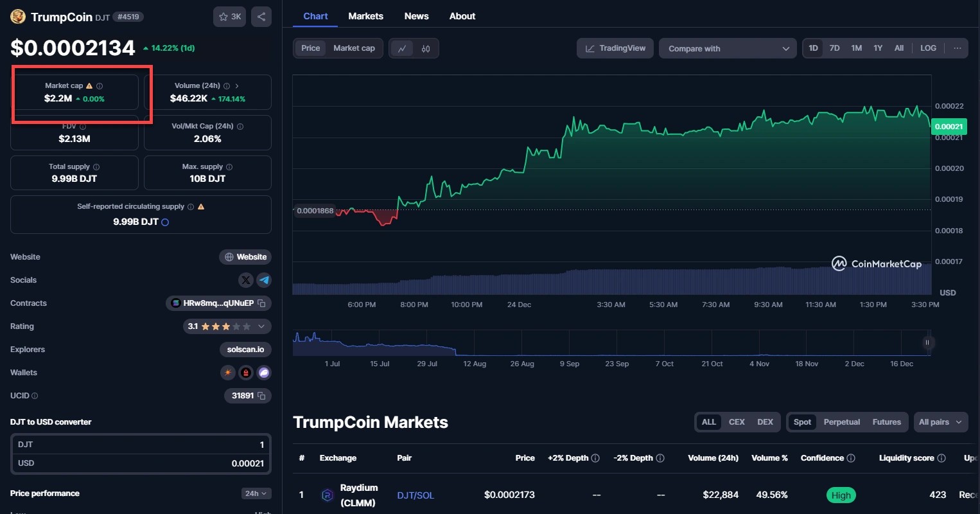
Task: Click the -2% Depth info icon
Action: (x=660, y=458)
